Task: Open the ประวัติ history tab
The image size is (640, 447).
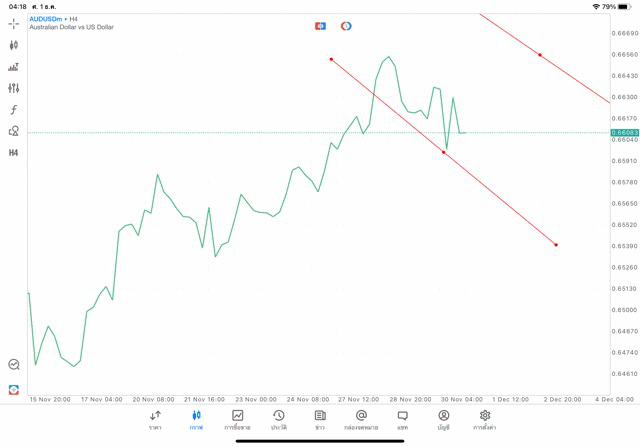Action: pos(278,420)
